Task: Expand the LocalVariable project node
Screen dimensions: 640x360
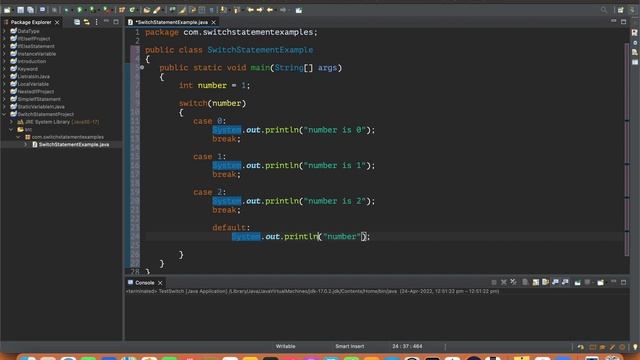Action: click(4, 84)
